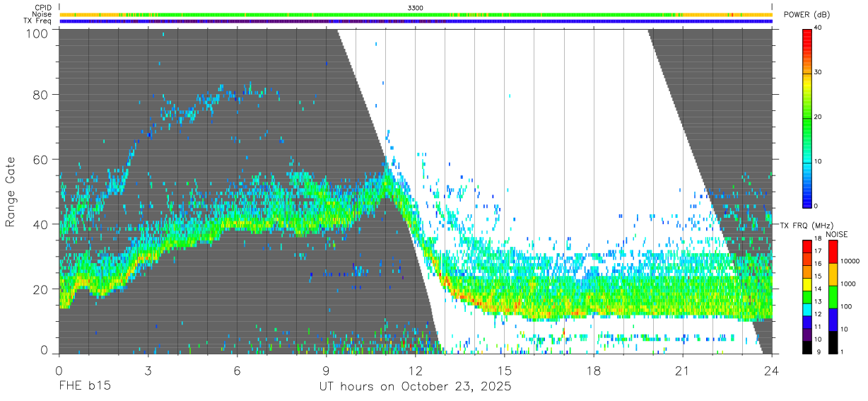Click x-axis tick label 15

[504, 370]
